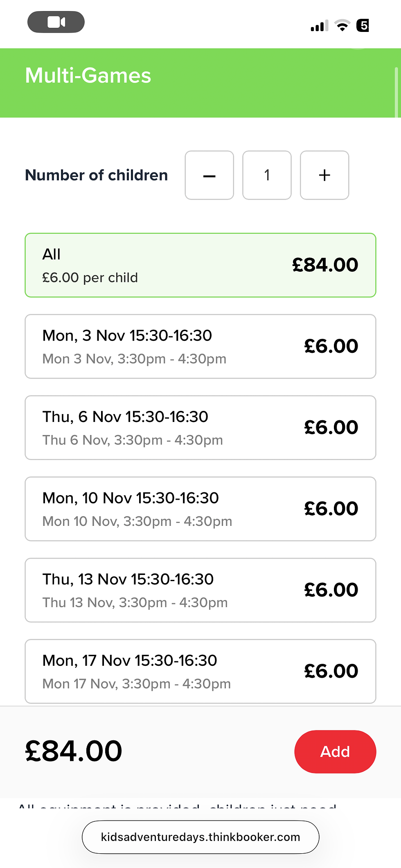Click the children count field showing 1
The width and height of the screenshot is (401, 868).
pyautogui.click(x=267, y=175)
